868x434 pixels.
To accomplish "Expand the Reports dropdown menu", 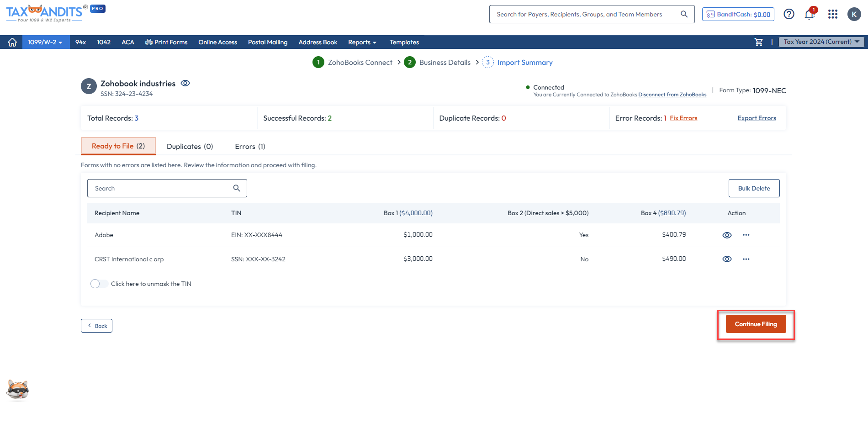I will pyautogui.click(x=362, y=42).
